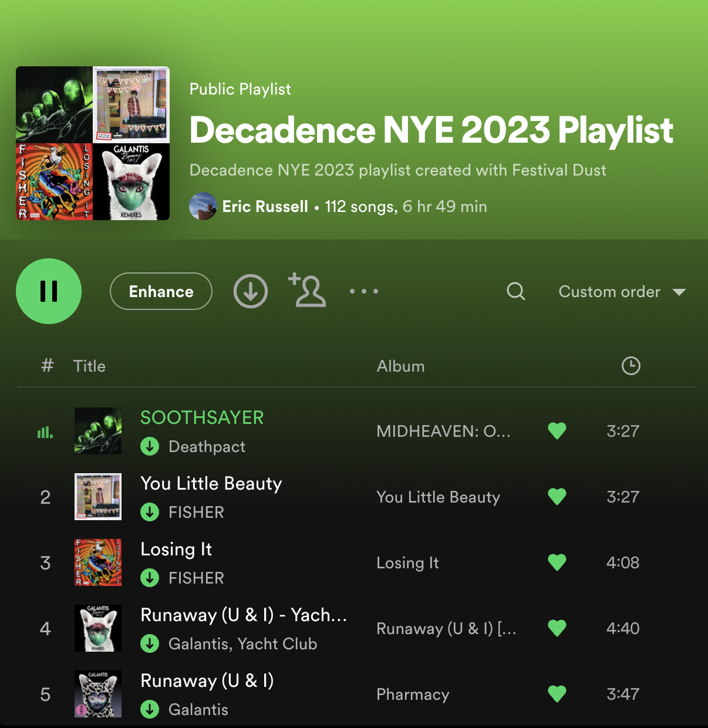The width and height of the screenshot is (708, 728).
Task: Click the downloaded indicator on SOOTHSAYER
Action: point(150,446)
